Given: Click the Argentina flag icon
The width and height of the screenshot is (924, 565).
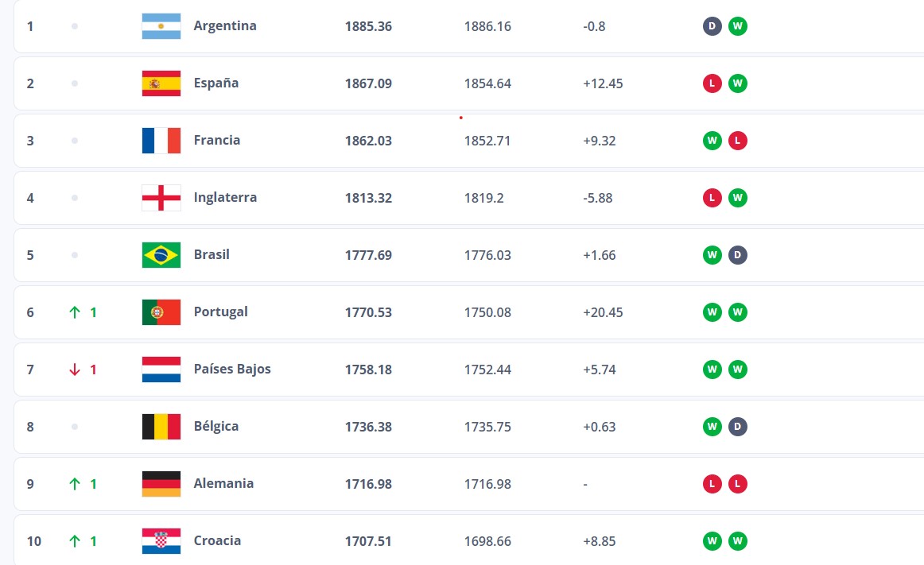Looking at the screenshot, I should click(x=161, y=26).
